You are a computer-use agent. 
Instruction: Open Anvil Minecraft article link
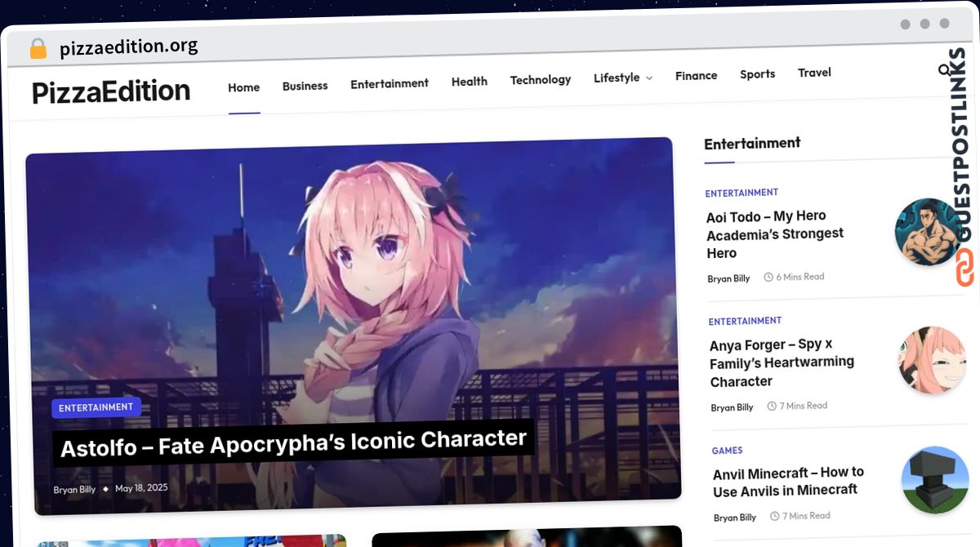[x=788, y=482]
